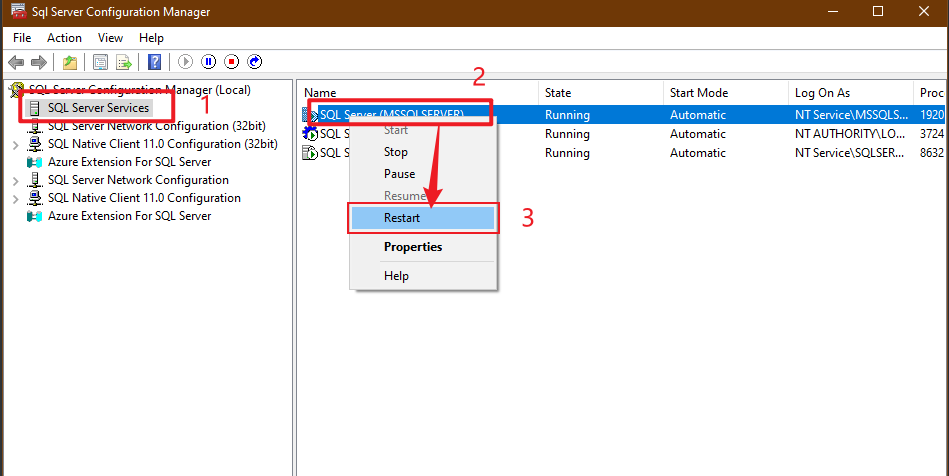
Task: Maximize the Configuration Manager window
Action: click(878, 12)
